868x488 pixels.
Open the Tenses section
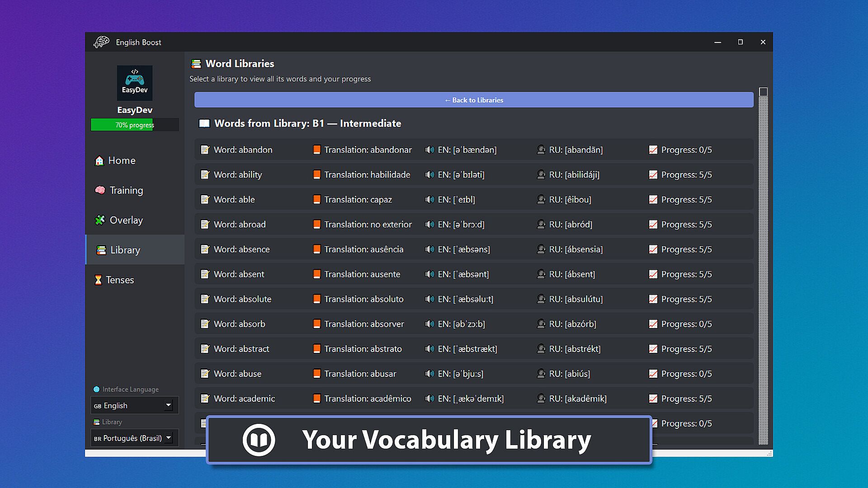tap(114, 280)
